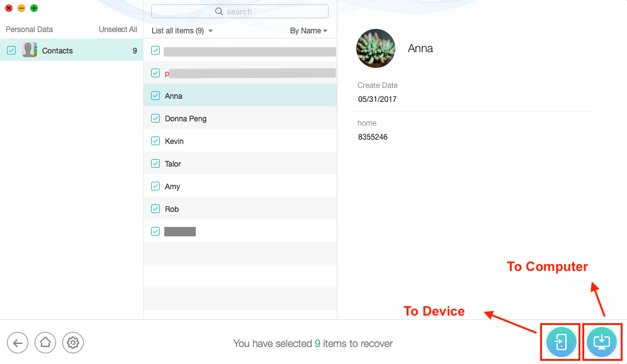
Task: Click the Unselect All link
Action: (x=118, y=29)
